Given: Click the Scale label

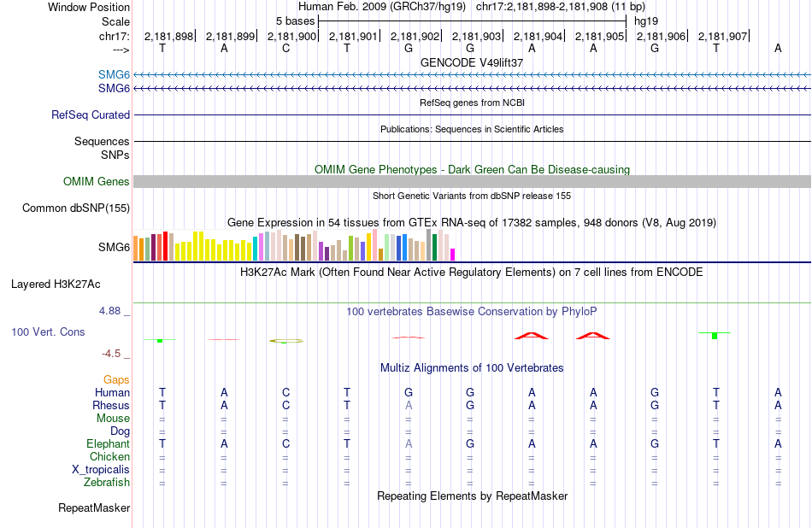Looking at the screenshot, I should 115,21.
